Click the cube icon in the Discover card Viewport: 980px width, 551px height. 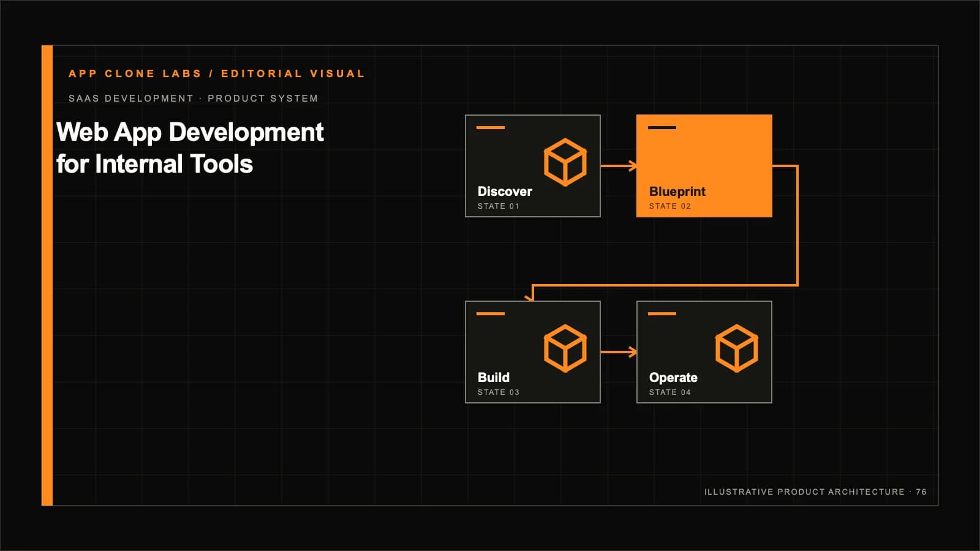tap(565, 162)
